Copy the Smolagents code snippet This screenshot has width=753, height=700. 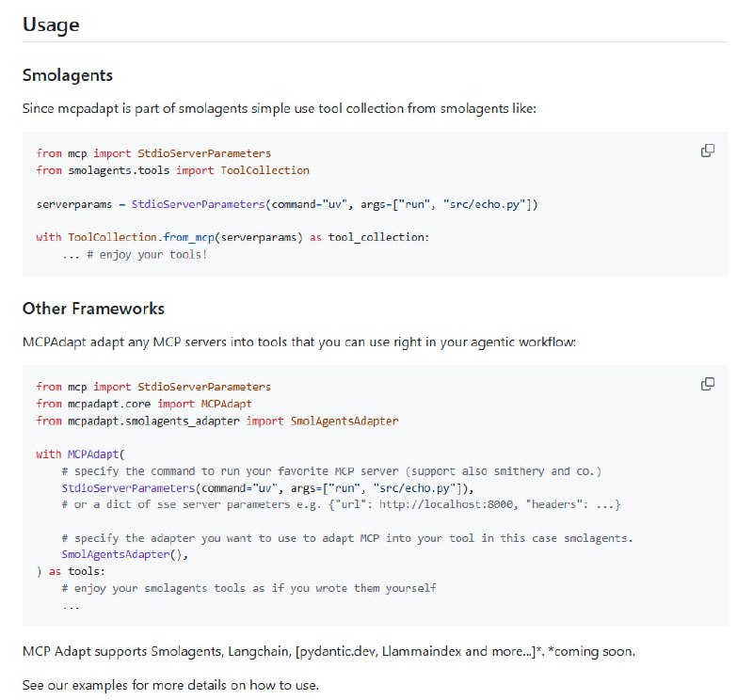click(x=708, y=151)
